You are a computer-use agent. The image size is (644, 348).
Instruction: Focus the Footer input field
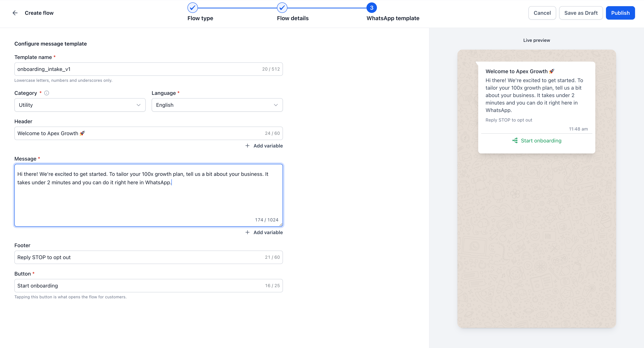coord(148,257)
